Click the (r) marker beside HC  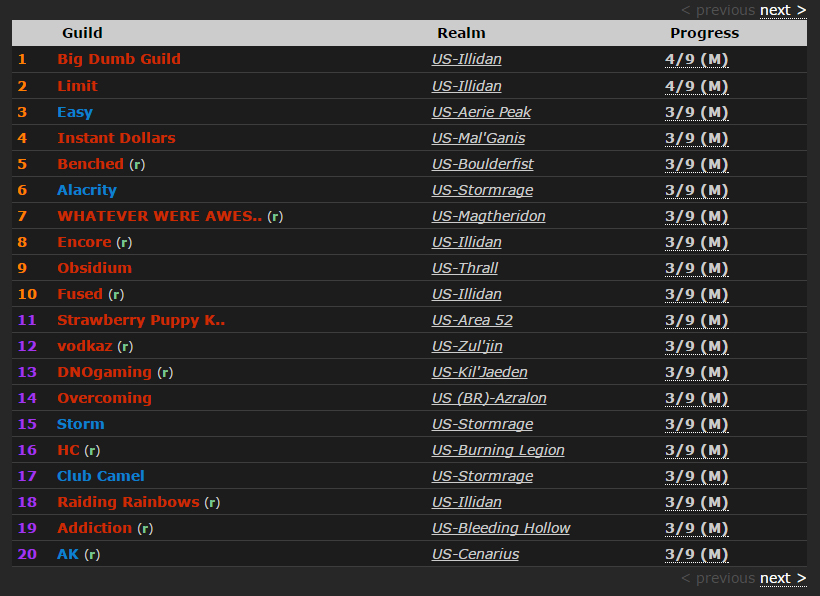pos(92,451)
